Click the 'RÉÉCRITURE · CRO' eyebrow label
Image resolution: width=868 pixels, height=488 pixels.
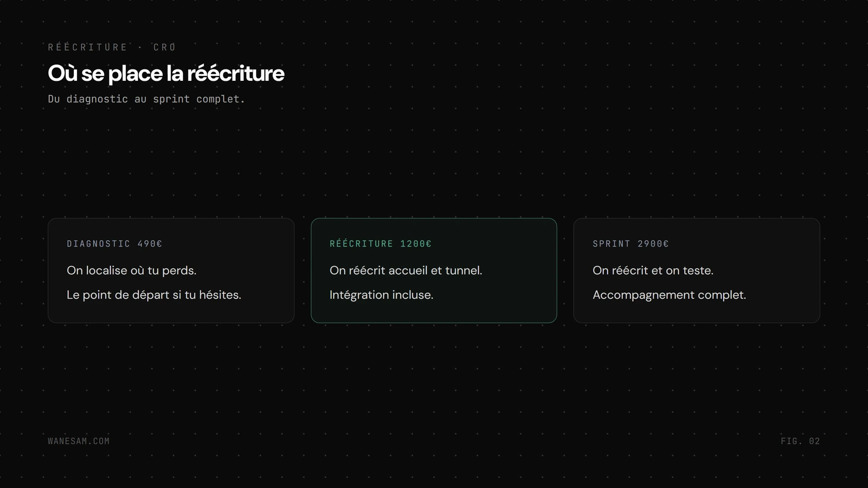pos(112,47)
